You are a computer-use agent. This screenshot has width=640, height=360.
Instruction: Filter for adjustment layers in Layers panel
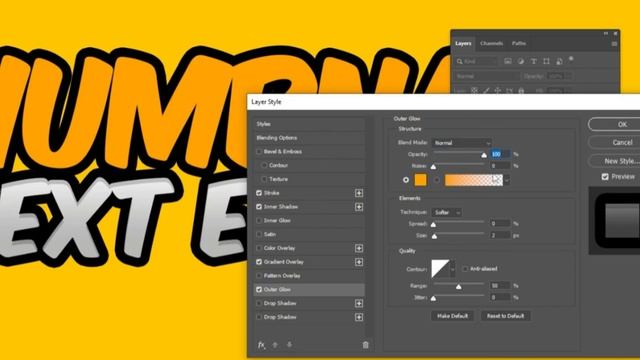pyautogui.click(x=521, y=61)
